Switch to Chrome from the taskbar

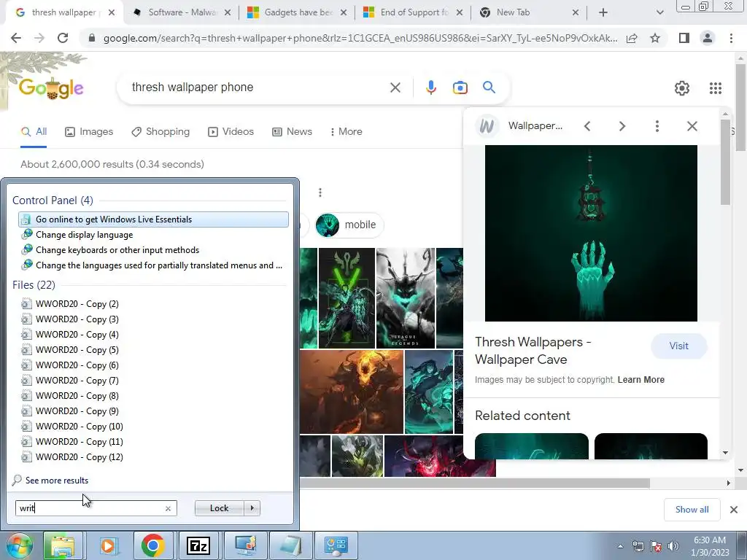[153, 545]
